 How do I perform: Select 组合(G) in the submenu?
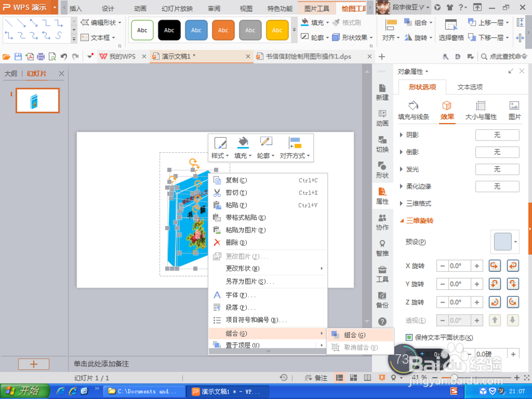(360, 335)
